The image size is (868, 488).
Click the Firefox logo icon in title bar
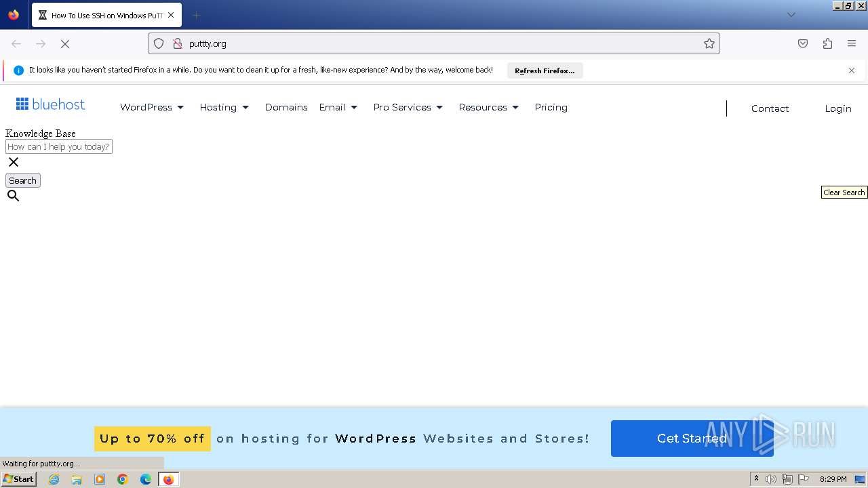(x=14, y=15)
